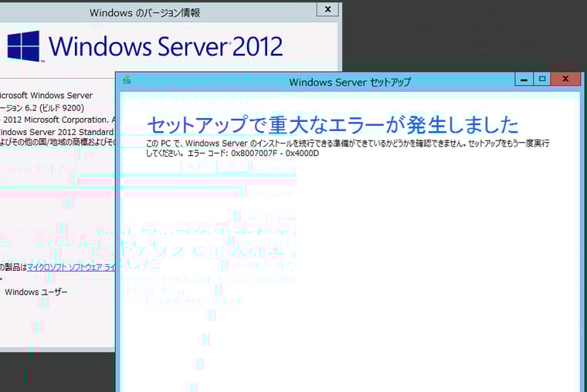Click the setup icon in Setup title bar
Screen dimensions: 587x392
coord(127,79)
